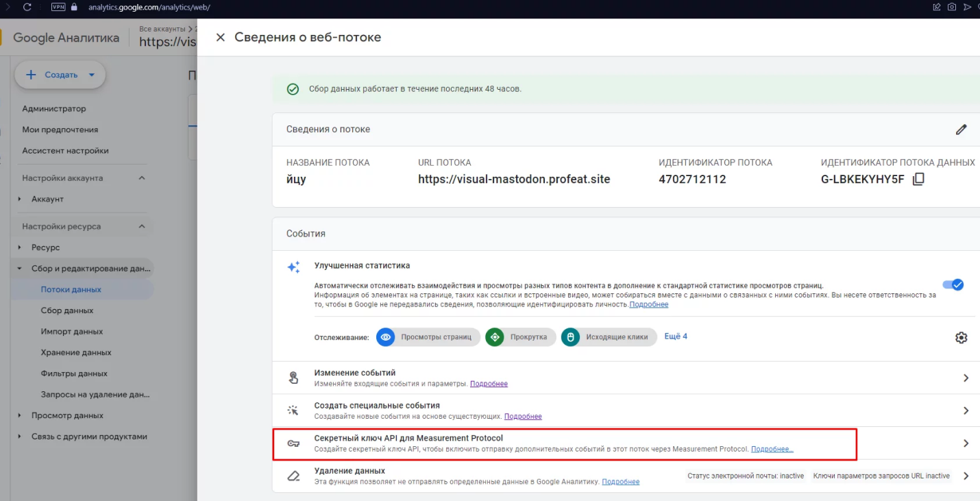Click the eraser icon for data deletion
The image size is (980, 501).
(293, 476)
